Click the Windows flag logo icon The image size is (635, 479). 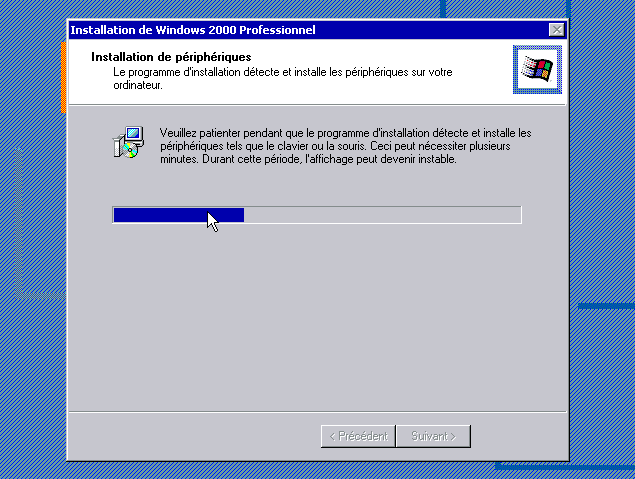(x=537, y=69)
